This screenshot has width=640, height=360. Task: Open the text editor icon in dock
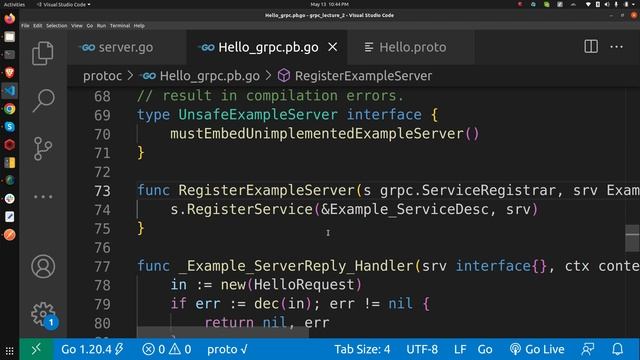[10, 217]
